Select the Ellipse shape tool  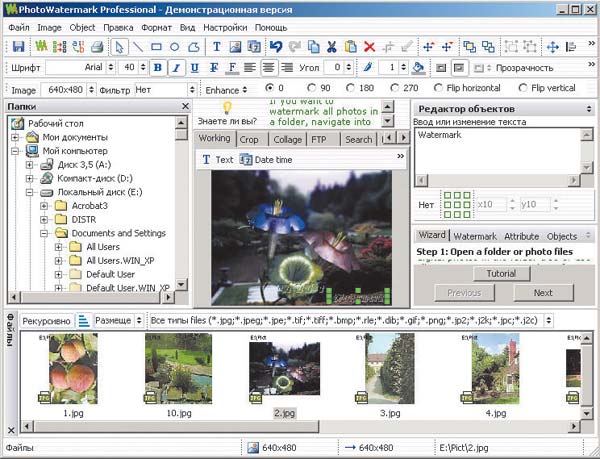[174, 47]
